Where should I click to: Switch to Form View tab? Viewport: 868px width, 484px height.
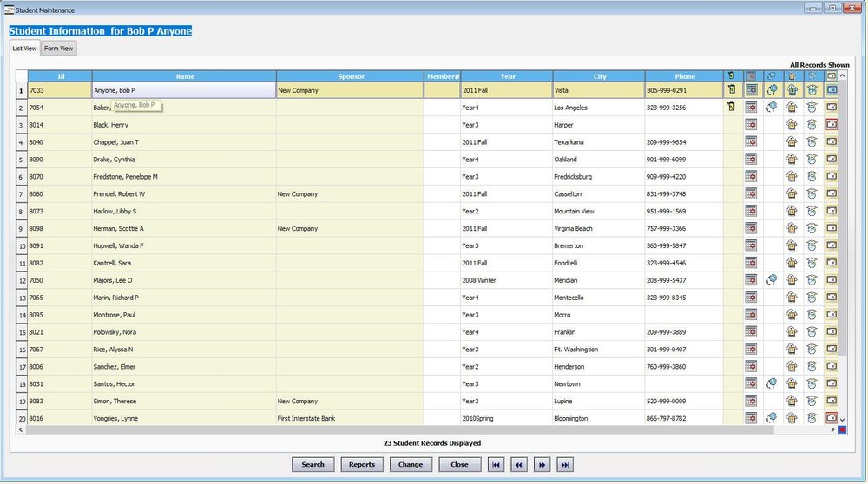point(59,48)
